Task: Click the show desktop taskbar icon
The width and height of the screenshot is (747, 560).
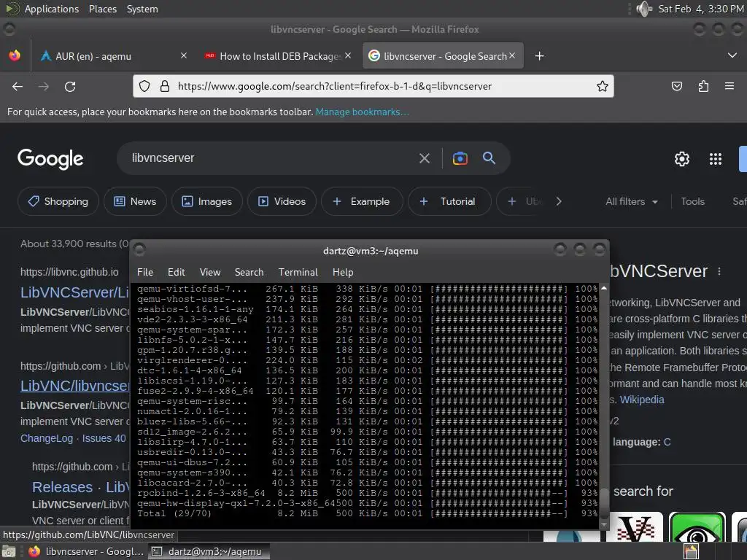Action: point(8,551)
